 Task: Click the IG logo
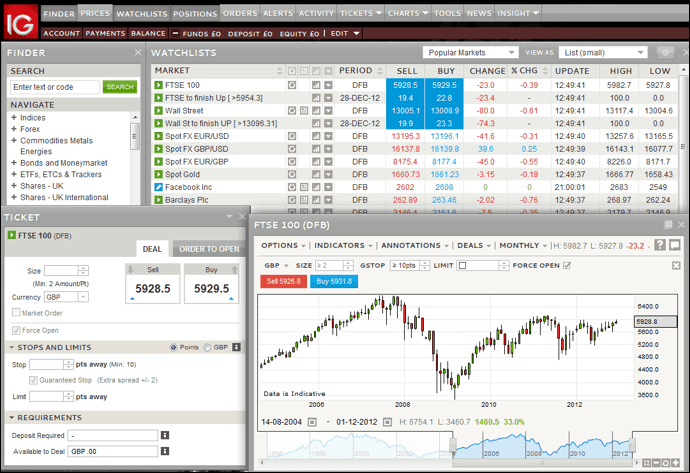click(x=20, y=22)
